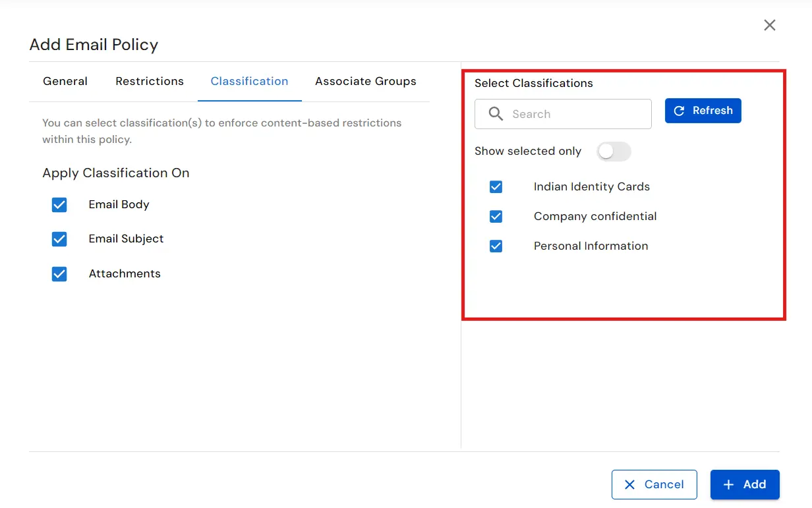The image size is (812, 508).
Task: Click the X icon inside the Cancel button
Action: tap(631, 484)
